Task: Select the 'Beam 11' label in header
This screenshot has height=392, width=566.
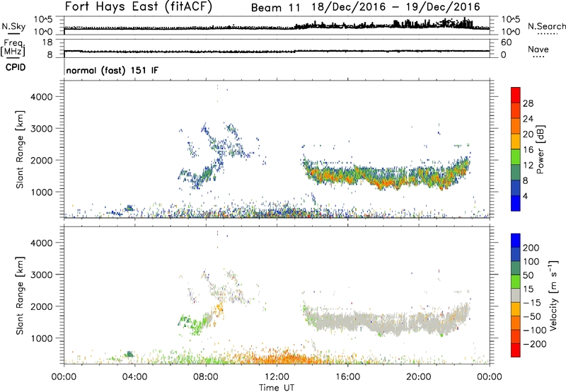Action: pyautogui.click(x=275, y=8)
